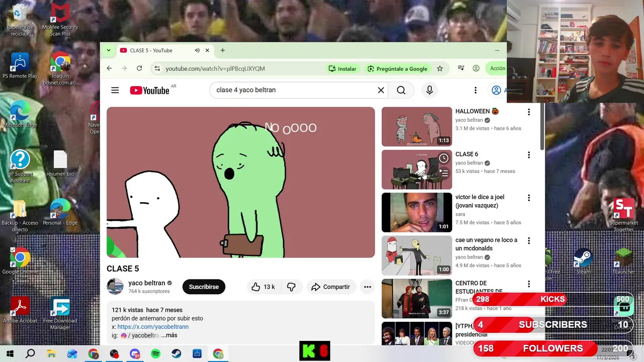Open Steam from the taskbar
The image size is (644, 362).
pyautogui.click(x=176, y=353)
